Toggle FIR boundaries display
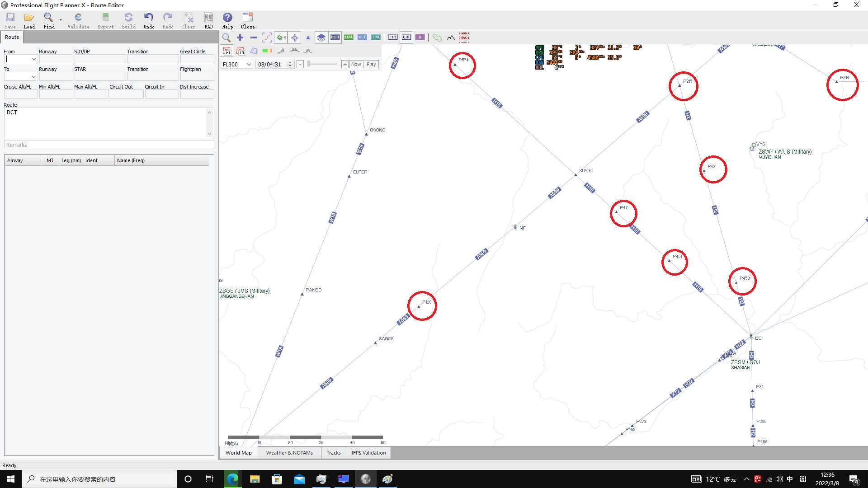 [x=393, y=38]
